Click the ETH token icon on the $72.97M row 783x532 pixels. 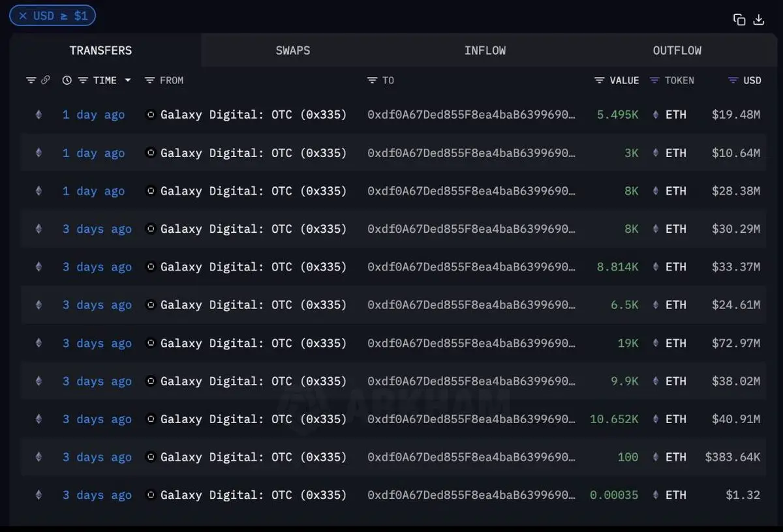point(656,343)
